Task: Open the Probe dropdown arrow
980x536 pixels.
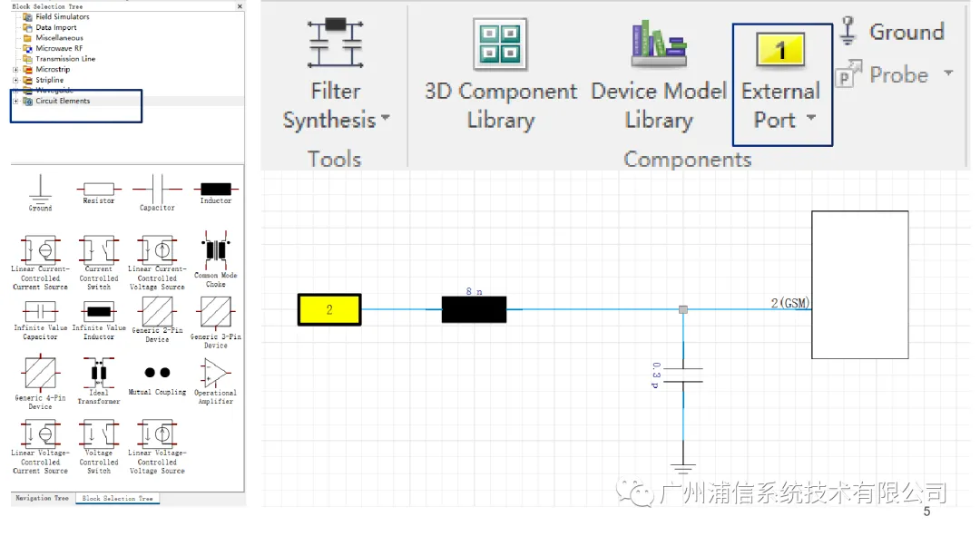Action: pos(948,73)
